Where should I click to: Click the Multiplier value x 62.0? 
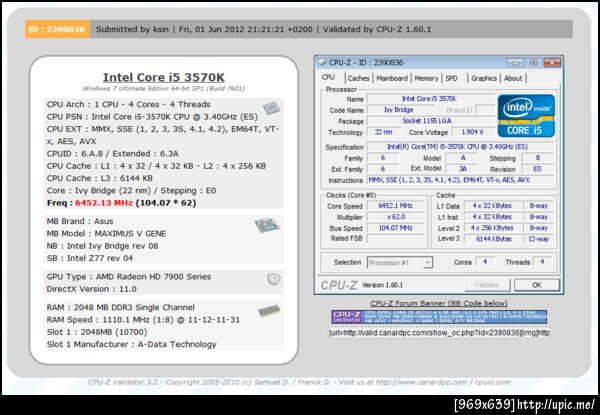tap(396, 217)
